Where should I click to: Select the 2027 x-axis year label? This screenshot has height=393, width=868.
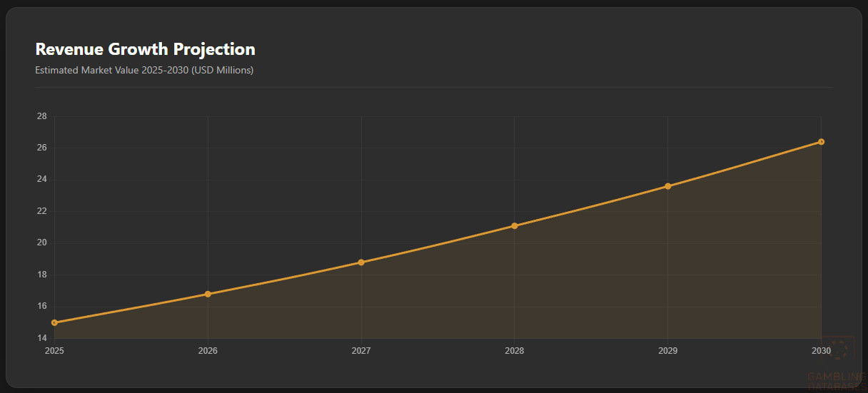(361, 351)
